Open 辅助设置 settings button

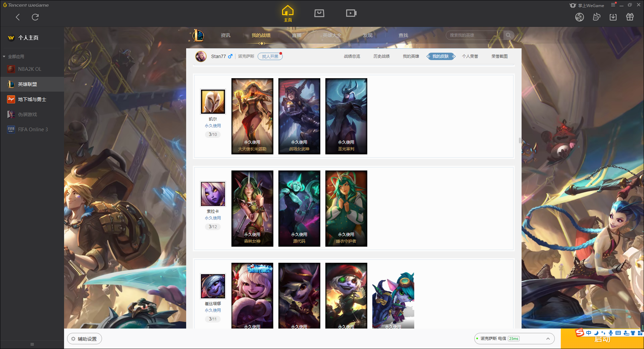(85, 339)
